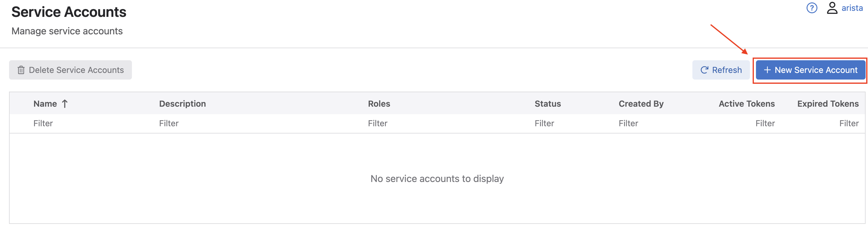
Task: Click the refresh circular arrow icon
Action: coord(704,70)
